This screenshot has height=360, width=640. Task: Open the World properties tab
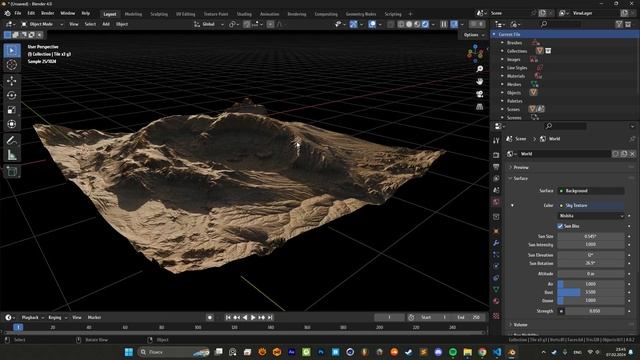tap(496, 202)
